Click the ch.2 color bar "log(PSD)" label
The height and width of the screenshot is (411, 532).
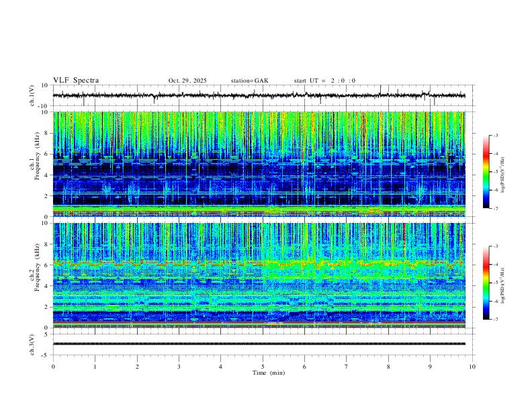pos(502,285)
